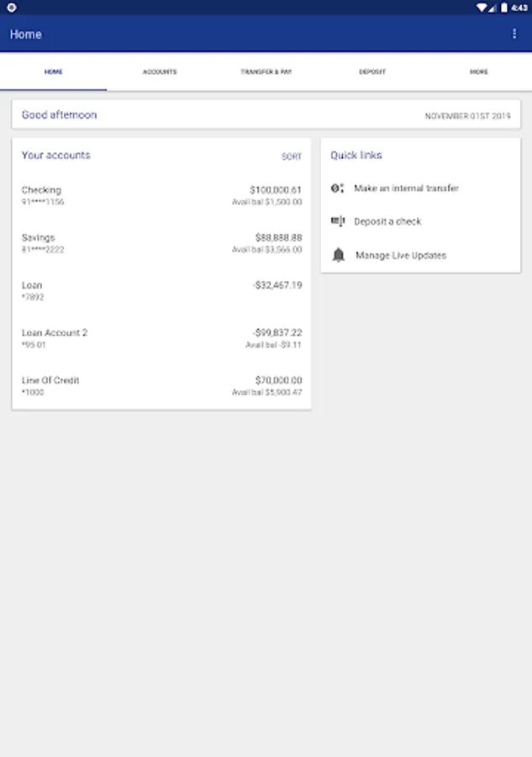View Loan Account 2 details
This screenshot has height=757, width=532.
(x=161, y=338)
